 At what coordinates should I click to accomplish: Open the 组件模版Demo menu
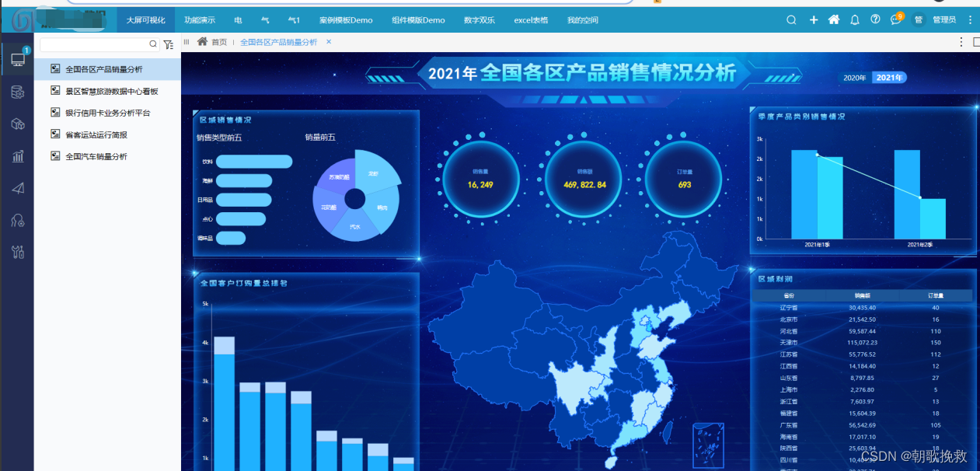pos(418,20)
